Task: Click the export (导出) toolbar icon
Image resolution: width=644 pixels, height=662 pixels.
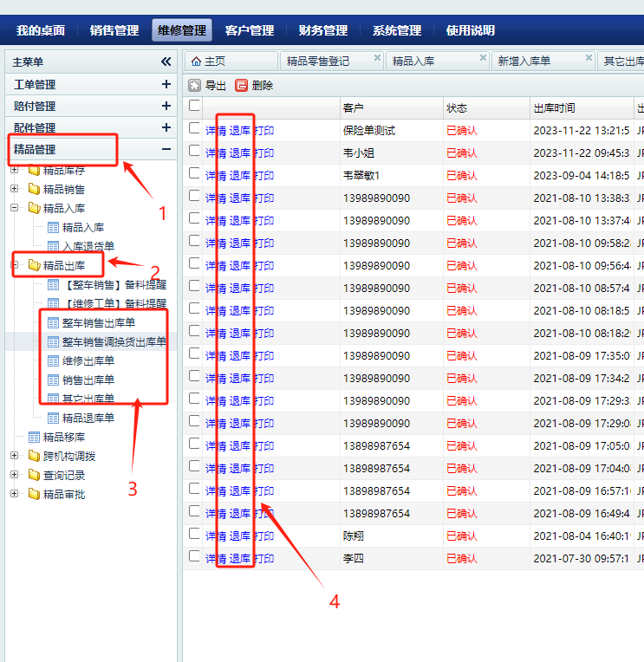Action: [x=195, y=85]
